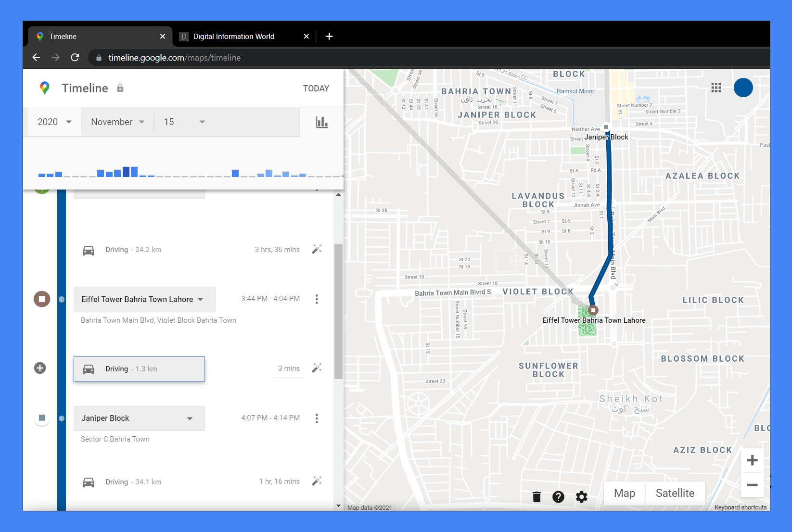Click scroll down arrow in timeline list
Image resolution: width=792 pixels, height=532 pixels.
[338, 506]
